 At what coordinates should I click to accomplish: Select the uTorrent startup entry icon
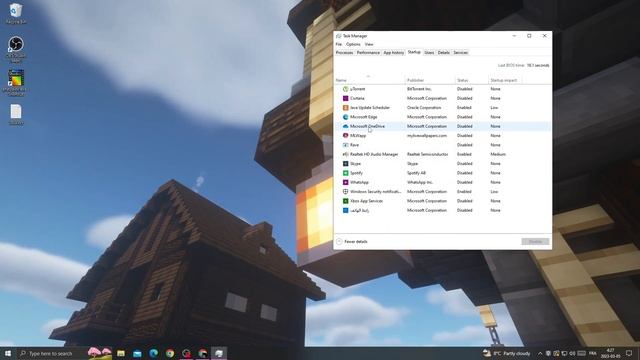click(x=345, y=89)
